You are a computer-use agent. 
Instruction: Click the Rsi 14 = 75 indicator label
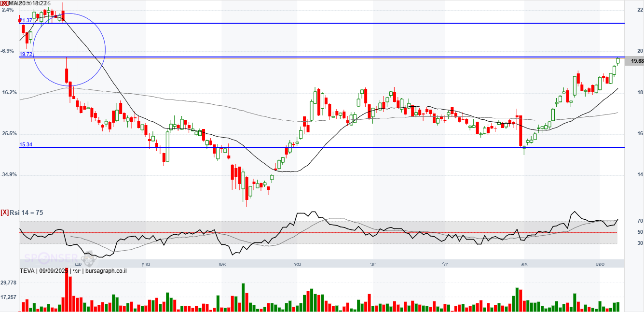click(x=27, y=212)
